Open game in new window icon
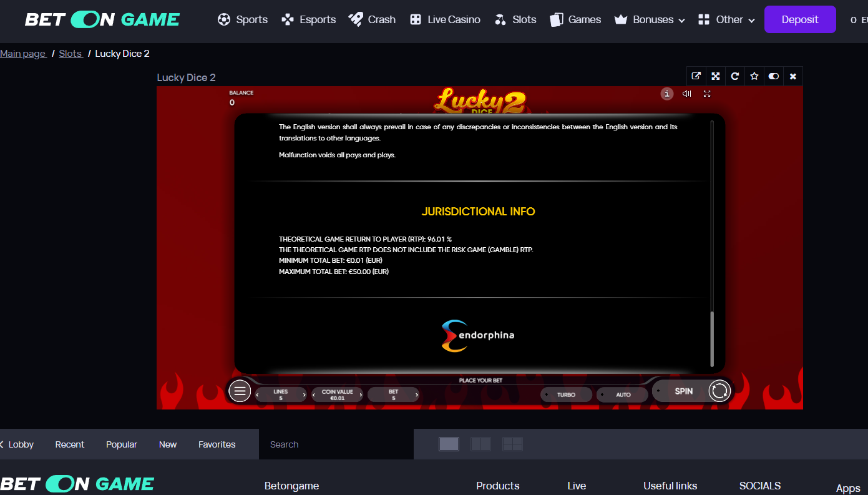The height and width of the screenshot is (495, 868). point(696,76)
